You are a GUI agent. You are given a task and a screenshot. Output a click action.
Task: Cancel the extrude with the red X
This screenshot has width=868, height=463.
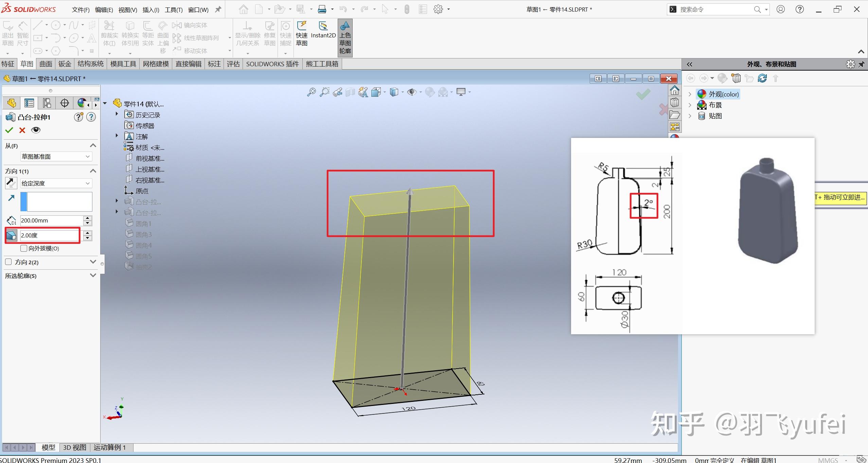tap(22, 130)
